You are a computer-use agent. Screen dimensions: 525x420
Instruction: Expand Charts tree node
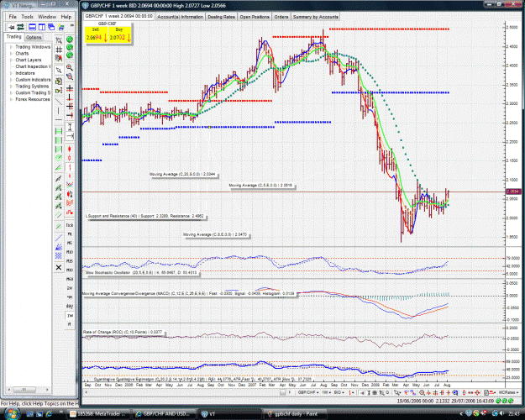coord(11,54)
